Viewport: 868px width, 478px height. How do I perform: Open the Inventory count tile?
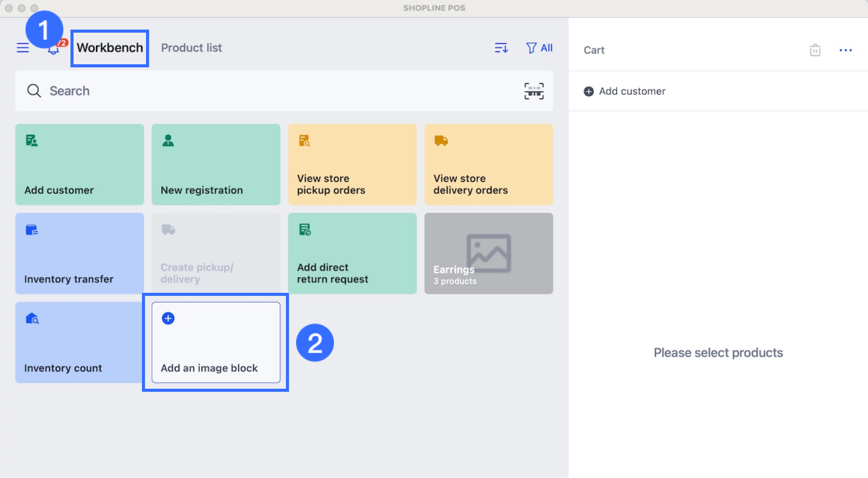coord(79,342)
